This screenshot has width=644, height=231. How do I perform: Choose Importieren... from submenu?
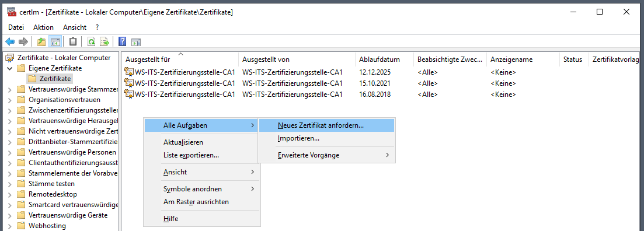pos(326,138)
